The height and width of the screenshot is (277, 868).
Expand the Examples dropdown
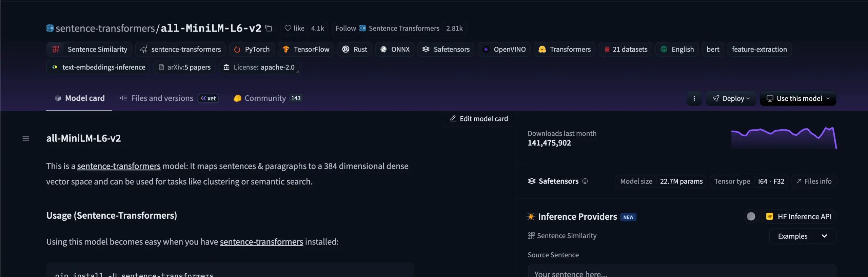click(802, 236)
